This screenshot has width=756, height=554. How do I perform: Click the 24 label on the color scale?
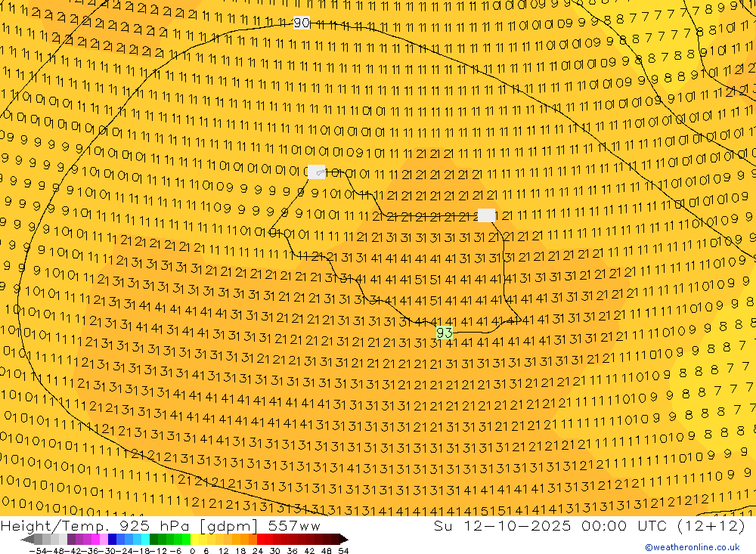click(258, 551)
